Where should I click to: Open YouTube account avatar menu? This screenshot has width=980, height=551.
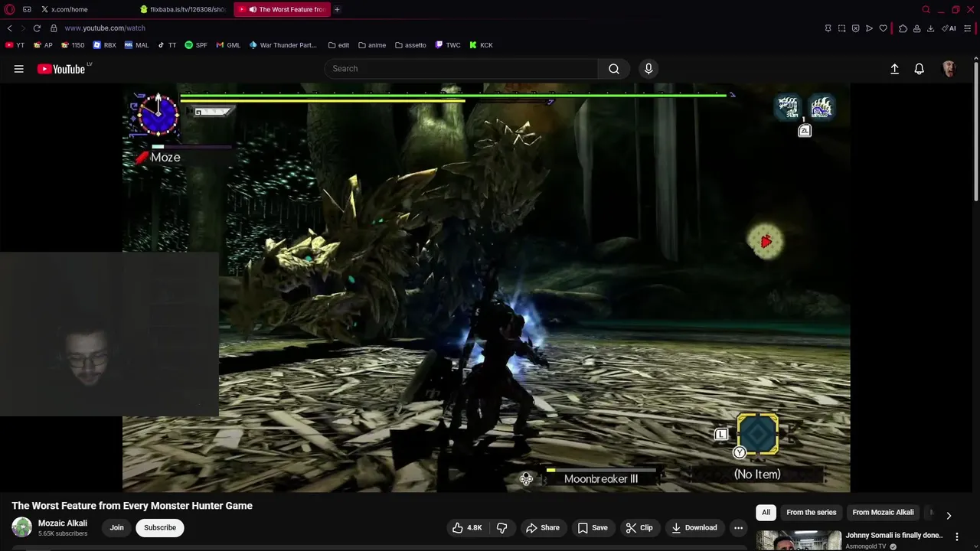[949, 69]
